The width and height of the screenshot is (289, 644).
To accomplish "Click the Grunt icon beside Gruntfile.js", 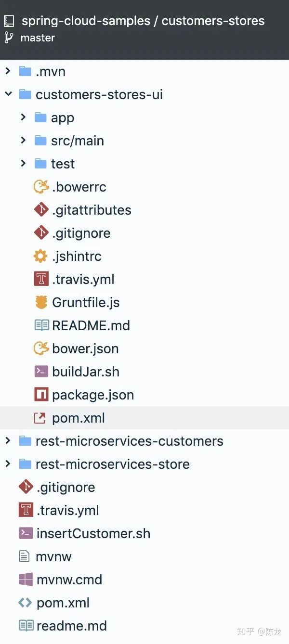I will click(x=41, y=302).
